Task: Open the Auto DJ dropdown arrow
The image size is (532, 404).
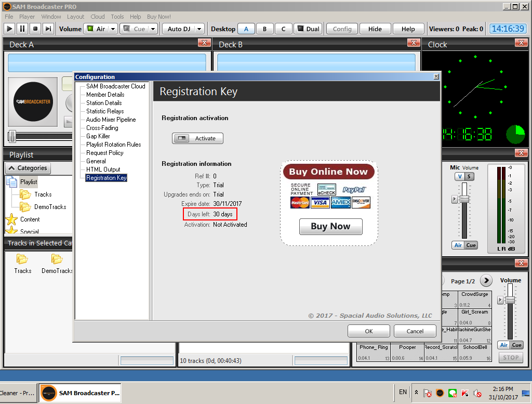Action: pyautogui.click(x=199, y=29)
